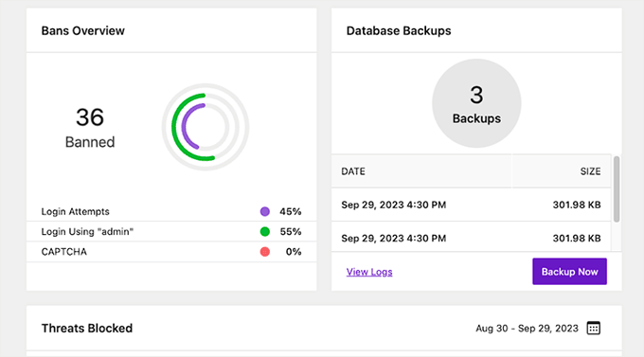644x357 pixels.
Task: Click the Login Using "admin" row label
Action: click(x=87, y=232)
